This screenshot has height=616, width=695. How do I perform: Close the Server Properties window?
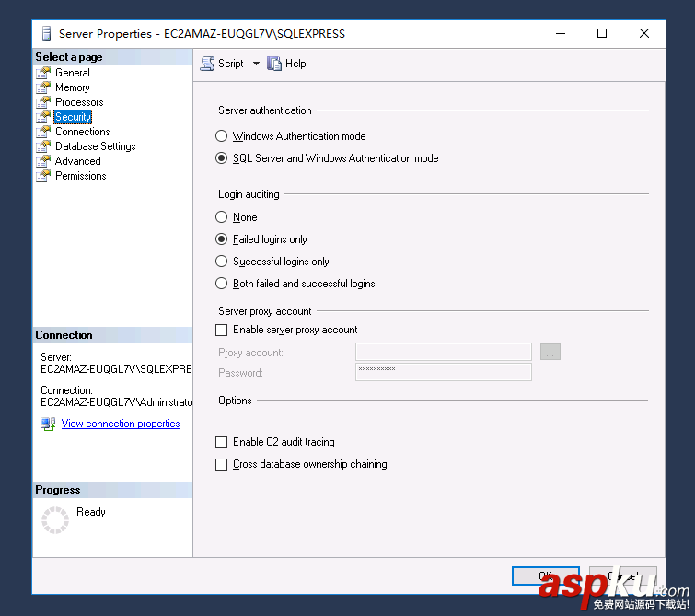click(x=644, y=34)
